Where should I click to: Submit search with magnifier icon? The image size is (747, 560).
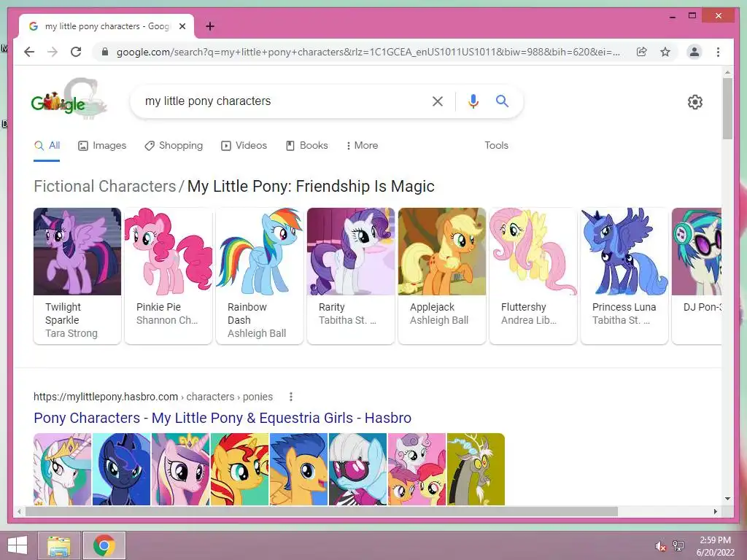click(502, 101)
